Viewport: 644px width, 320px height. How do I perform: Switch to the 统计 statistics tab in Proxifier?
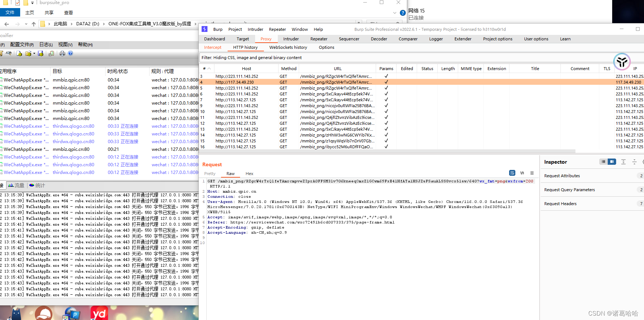point(37,185)
